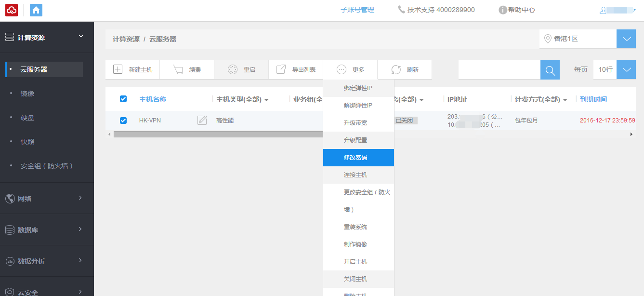This screenshot has height=296, width=644.
Task: Collapse the 计算资源 sidebar section chevron
Action: pos(81,36)
